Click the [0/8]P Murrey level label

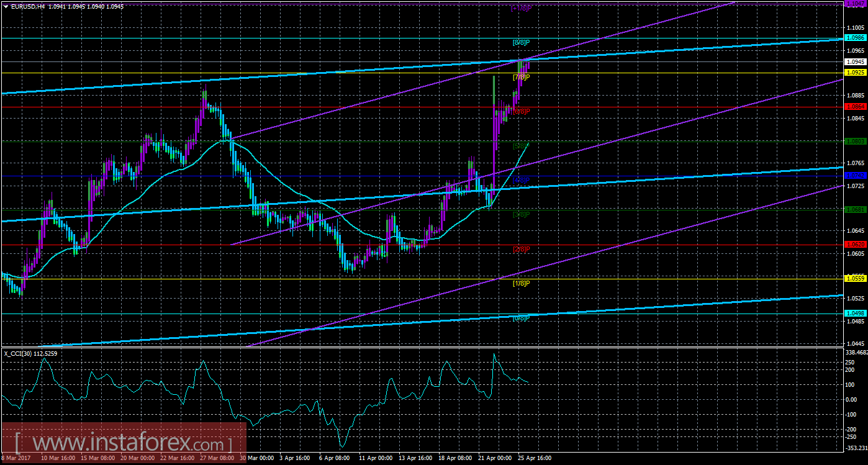[x=521, y=318]
